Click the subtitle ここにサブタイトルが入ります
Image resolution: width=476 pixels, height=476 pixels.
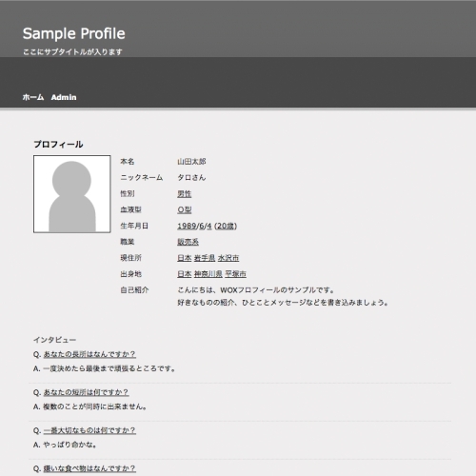pyautogui.click(x=72, y=52)
